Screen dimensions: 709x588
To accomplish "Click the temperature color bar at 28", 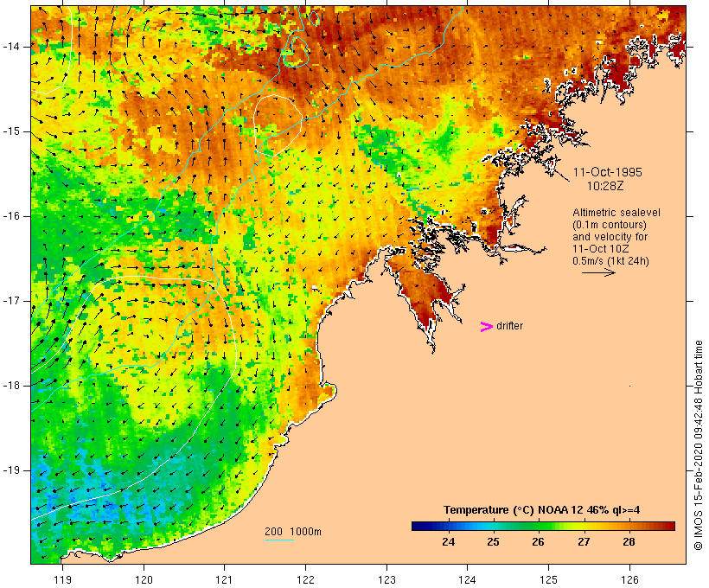I will coord(629,526).
